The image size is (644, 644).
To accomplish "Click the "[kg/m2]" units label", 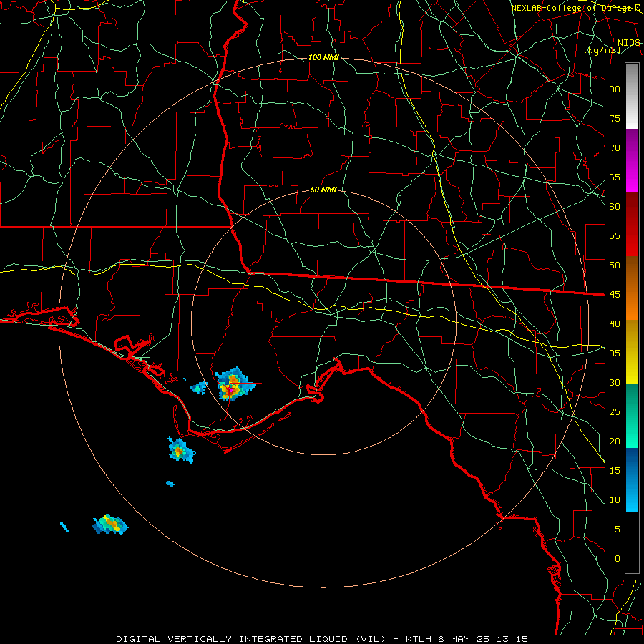I will [x=602, y=50].
